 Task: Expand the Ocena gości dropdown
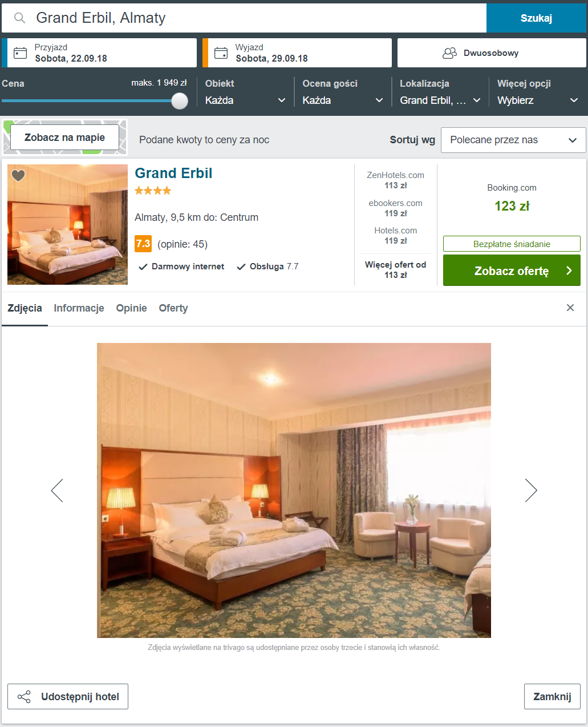coord(343,100)
